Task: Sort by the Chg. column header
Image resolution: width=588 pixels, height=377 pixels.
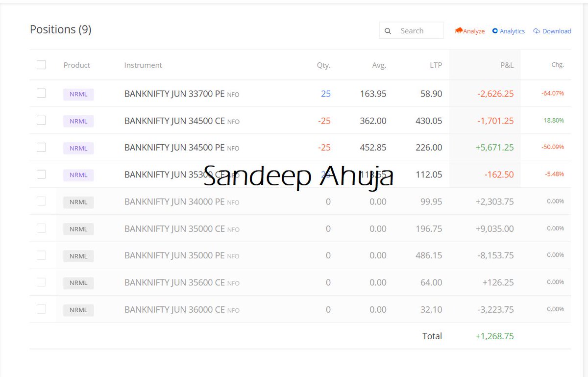Action: (558, 65)
